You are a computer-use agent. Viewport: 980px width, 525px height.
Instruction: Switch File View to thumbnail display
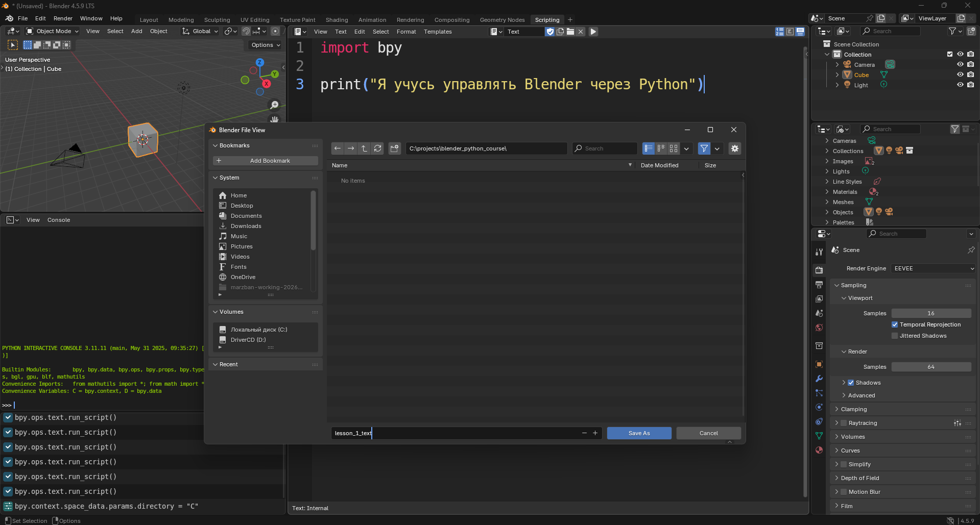pos(674,148)
